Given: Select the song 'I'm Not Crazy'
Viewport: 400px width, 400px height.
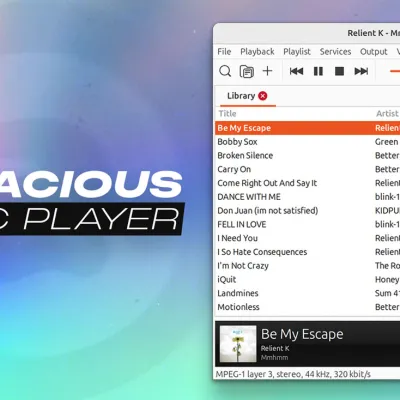Looking at the screenshot, I should click(x=243, y=266).
